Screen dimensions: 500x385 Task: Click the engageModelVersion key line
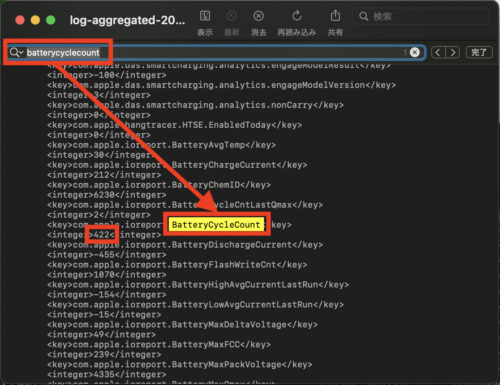tap(222, 85)
